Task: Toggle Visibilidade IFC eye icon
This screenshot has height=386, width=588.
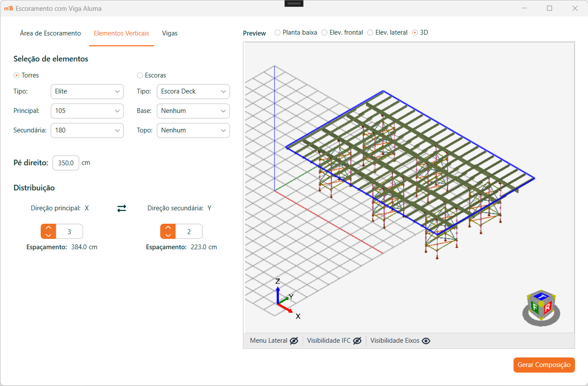Action: [357, 341]
